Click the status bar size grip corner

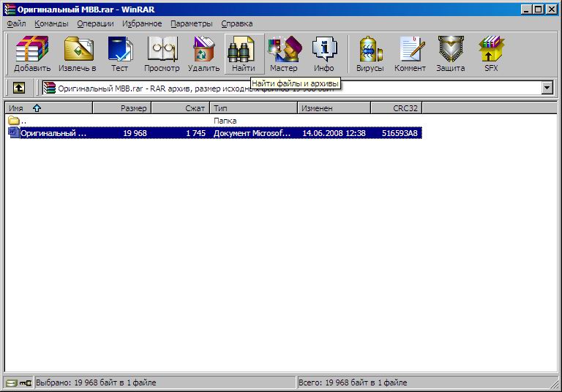pos(555,384)
